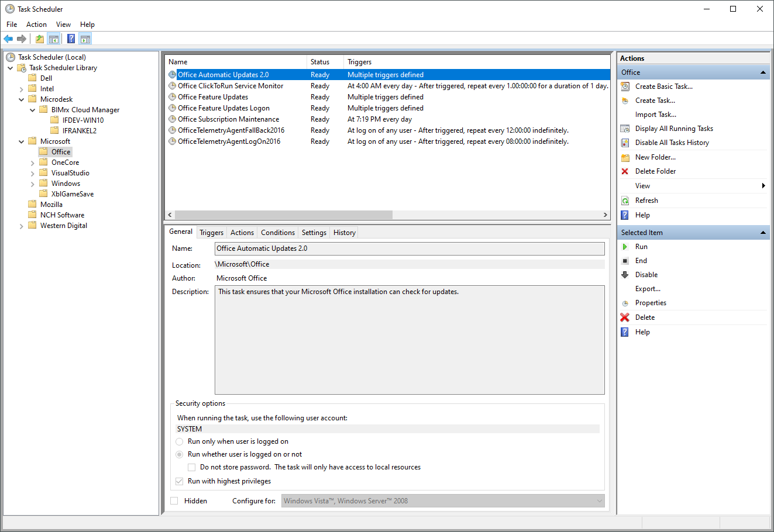774x532 pixels.
Task: Open the 'Configure for' dropdown
Action: pyautogui.click(x=443, y=501)
